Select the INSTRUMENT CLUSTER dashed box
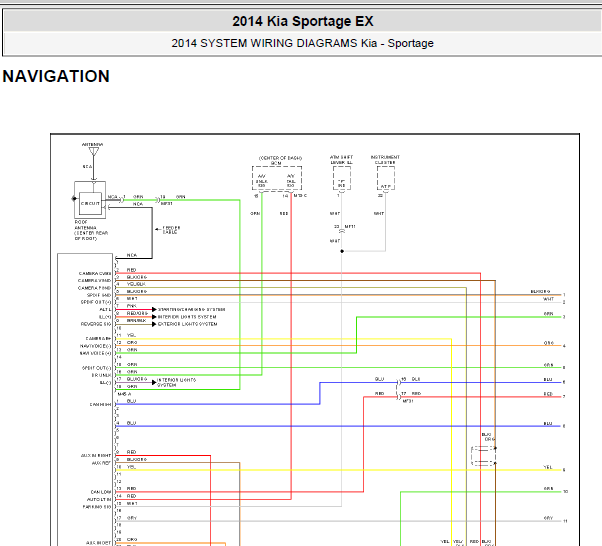 (x=385, y=178)
